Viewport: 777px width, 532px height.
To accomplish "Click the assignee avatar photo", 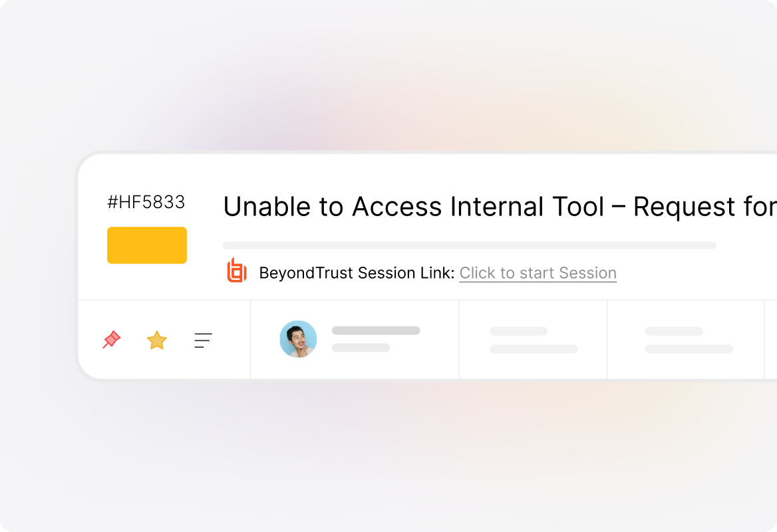I will click(298, 339).
